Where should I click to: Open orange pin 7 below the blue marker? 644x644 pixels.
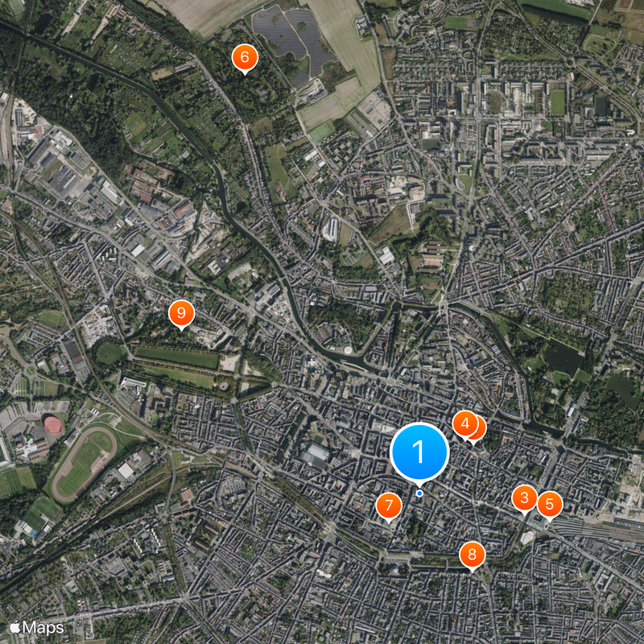click(x=389, y=506)
